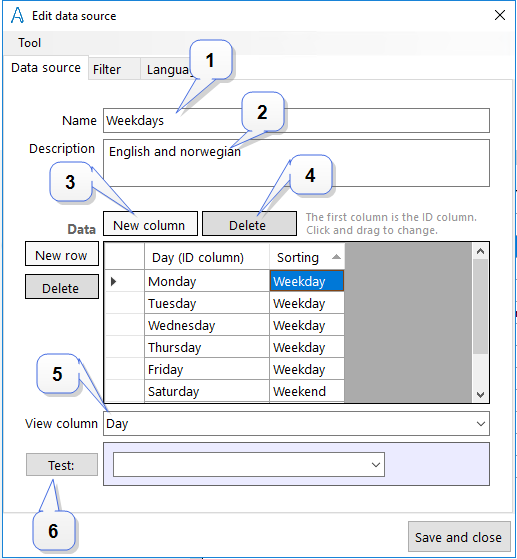Click the sort arrow on Sorting column
517x559 pixels.
pos(336,257)
